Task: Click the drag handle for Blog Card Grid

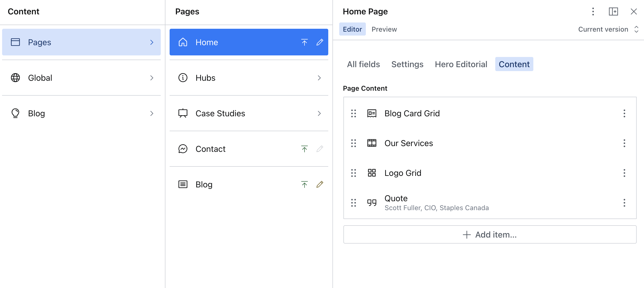Action: click(353, 113)
